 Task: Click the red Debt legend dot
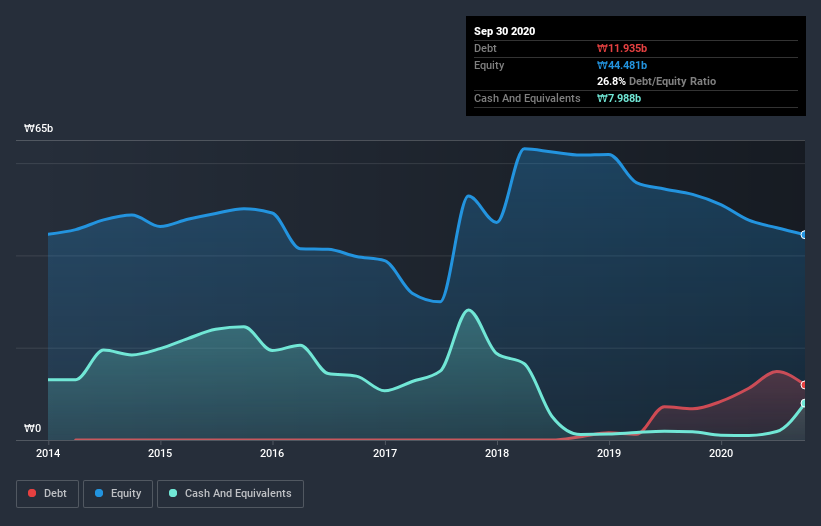point(32,493)
